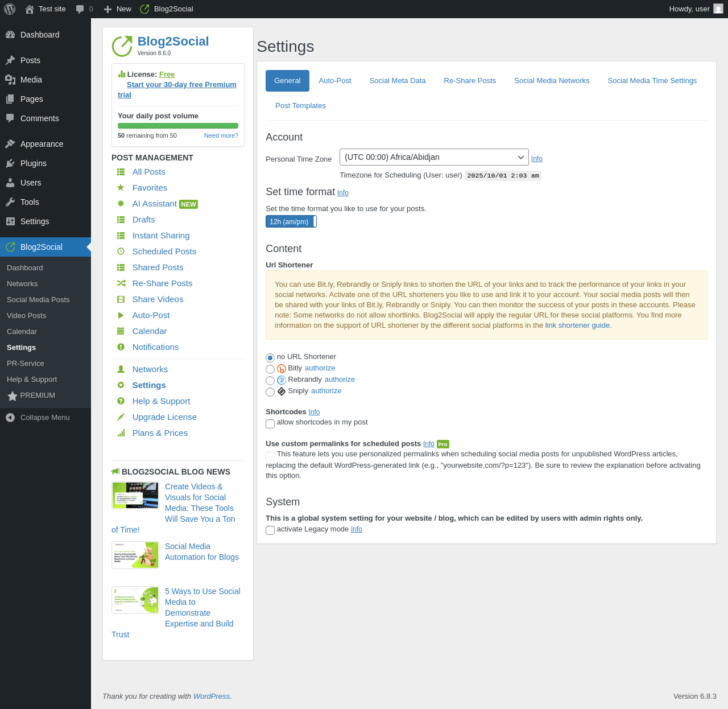Select the General settings tab
The image size is (728, 709).
(x=287, y=81)
